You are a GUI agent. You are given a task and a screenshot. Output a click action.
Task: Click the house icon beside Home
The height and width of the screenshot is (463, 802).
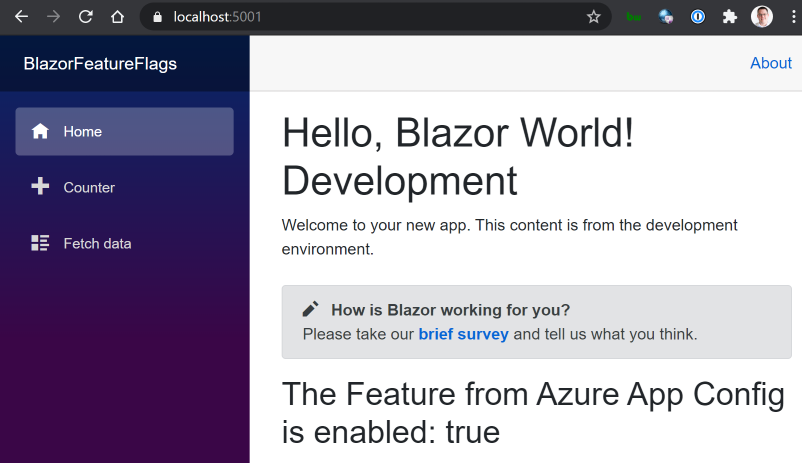pos(40,131)
